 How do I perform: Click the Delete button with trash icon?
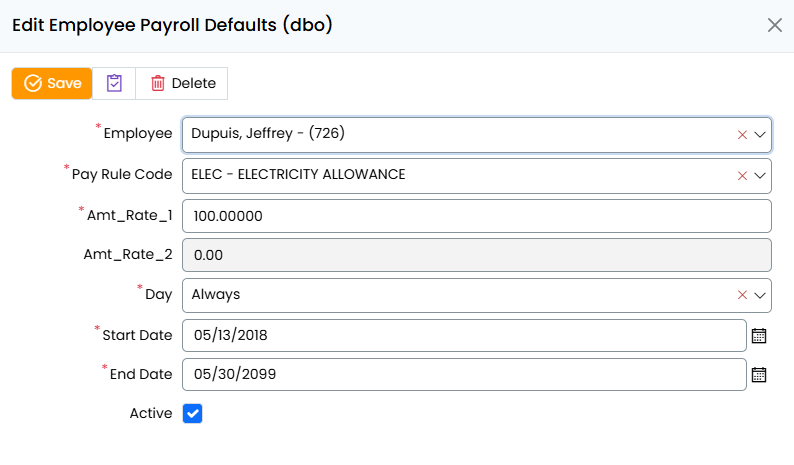pos(182,84)
